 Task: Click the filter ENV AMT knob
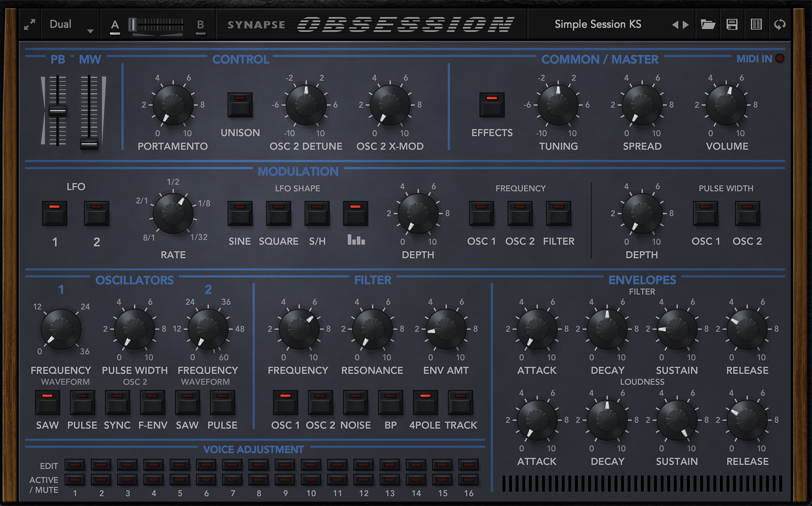446,329
